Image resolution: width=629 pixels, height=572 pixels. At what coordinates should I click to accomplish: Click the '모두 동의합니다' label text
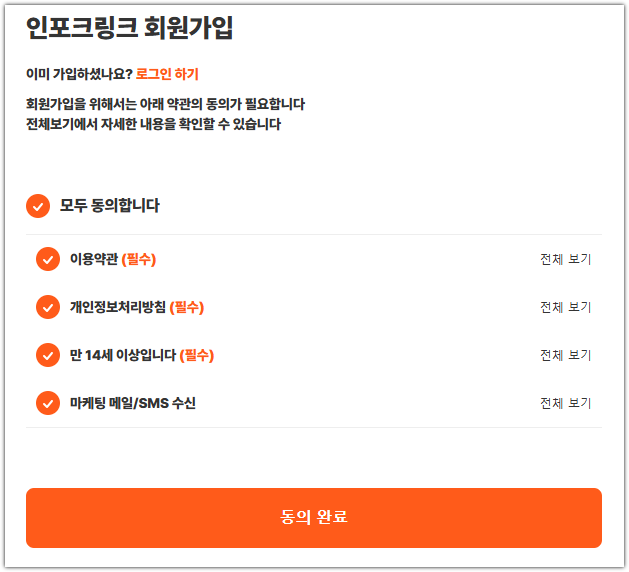point(110,206)
